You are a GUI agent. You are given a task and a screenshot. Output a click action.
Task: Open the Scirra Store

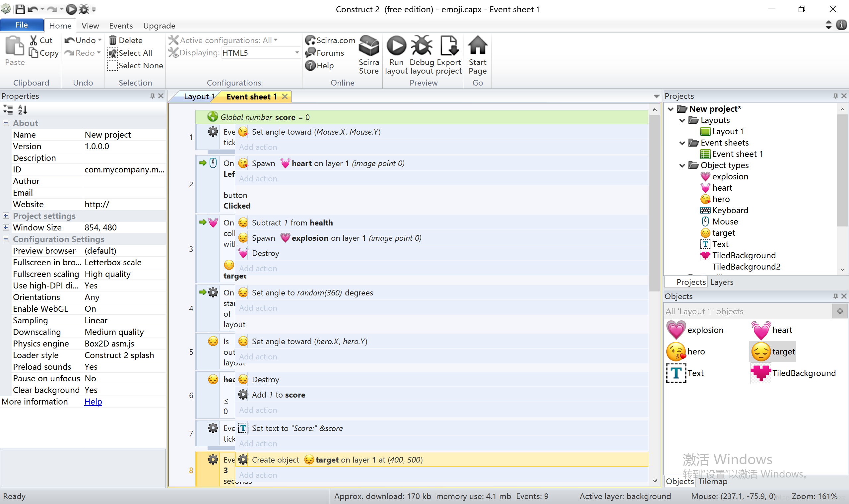click(x=369, y=54)
